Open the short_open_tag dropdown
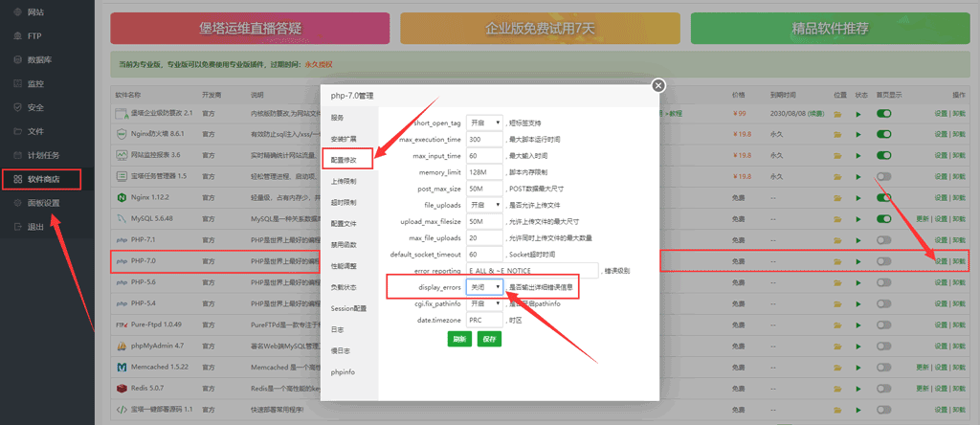 point(484,123)
